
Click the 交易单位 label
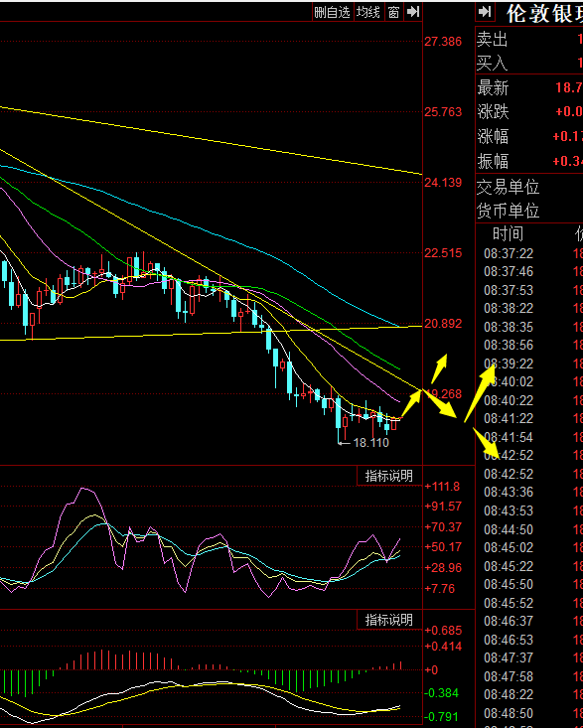[509, 187]
